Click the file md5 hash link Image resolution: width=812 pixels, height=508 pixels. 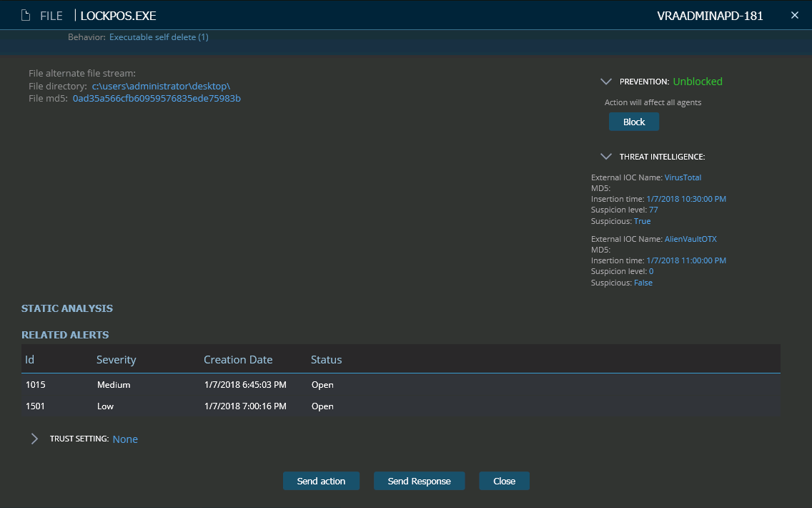coord(157,98)
